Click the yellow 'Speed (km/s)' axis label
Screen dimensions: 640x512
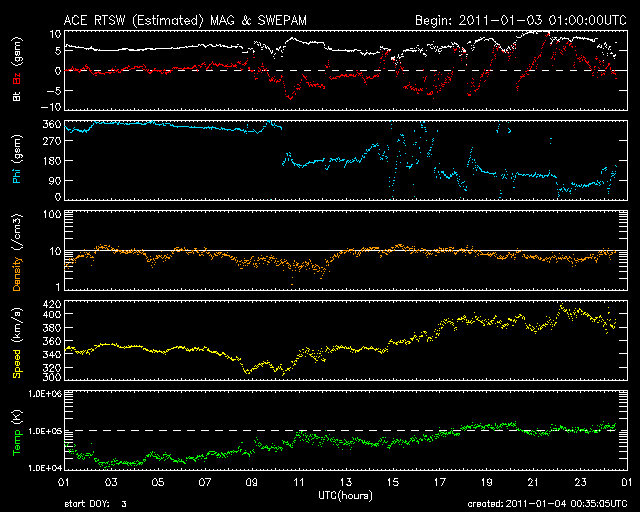coord(17,343)
